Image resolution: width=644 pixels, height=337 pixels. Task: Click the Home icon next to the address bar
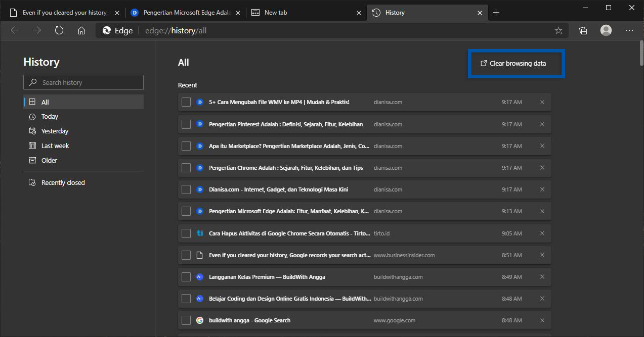pyautogui.click(x=81, y=30)
